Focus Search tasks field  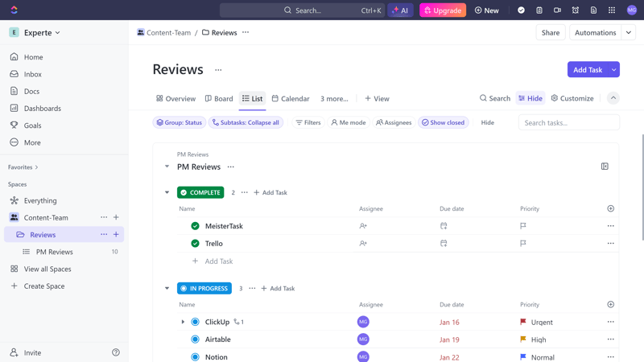tap(569, 122)
